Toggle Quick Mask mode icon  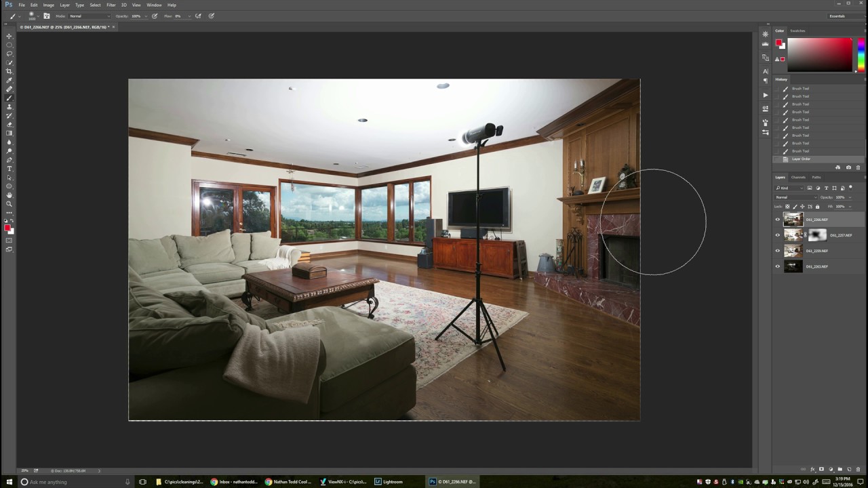(9, 240)
